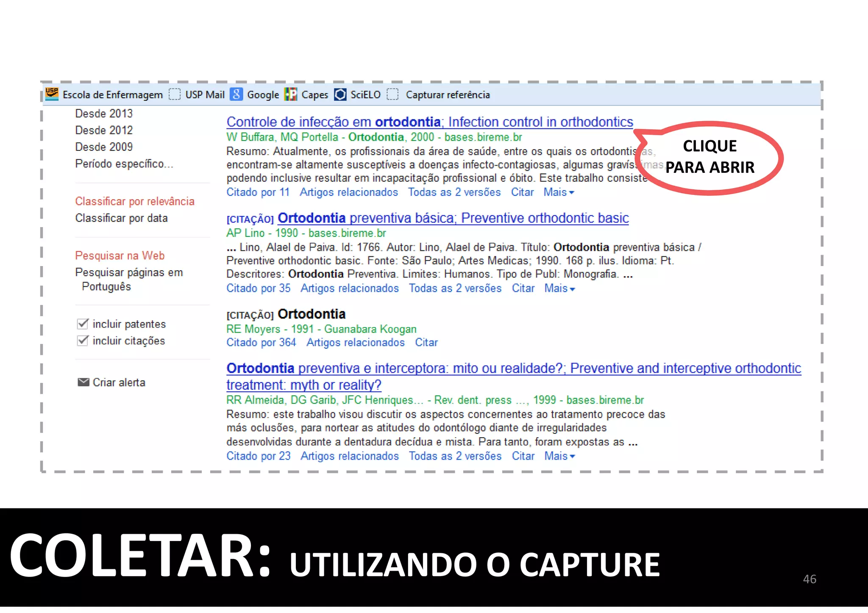Click W Buffara, MQ Portella author line
Image resolution: width=868 pixels, height=613 pixels.
(x=374, y=137)
